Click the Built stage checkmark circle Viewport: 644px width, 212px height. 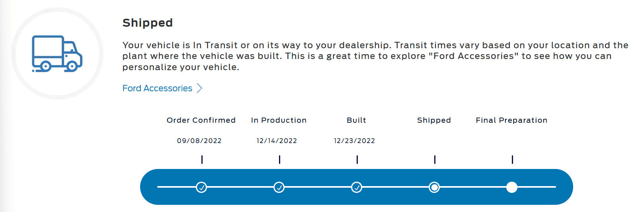(x=357, y=187)
